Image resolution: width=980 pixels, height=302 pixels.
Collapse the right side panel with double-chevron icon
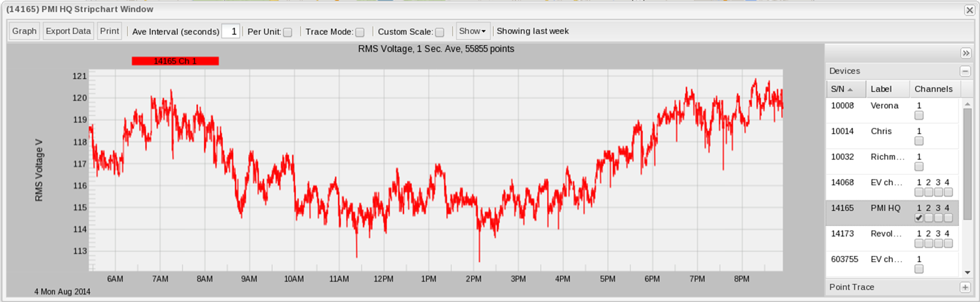(x=965, y=53)
